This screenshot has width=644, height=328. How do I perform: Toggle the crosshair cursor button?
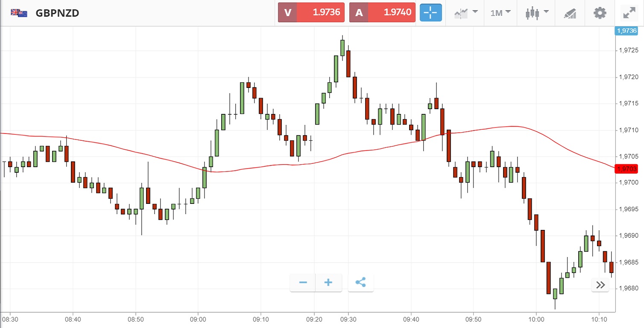[x=430, y=13]
